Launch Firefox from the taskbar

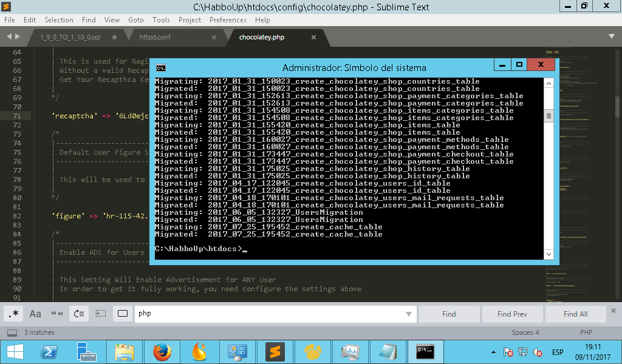point(162,352)
